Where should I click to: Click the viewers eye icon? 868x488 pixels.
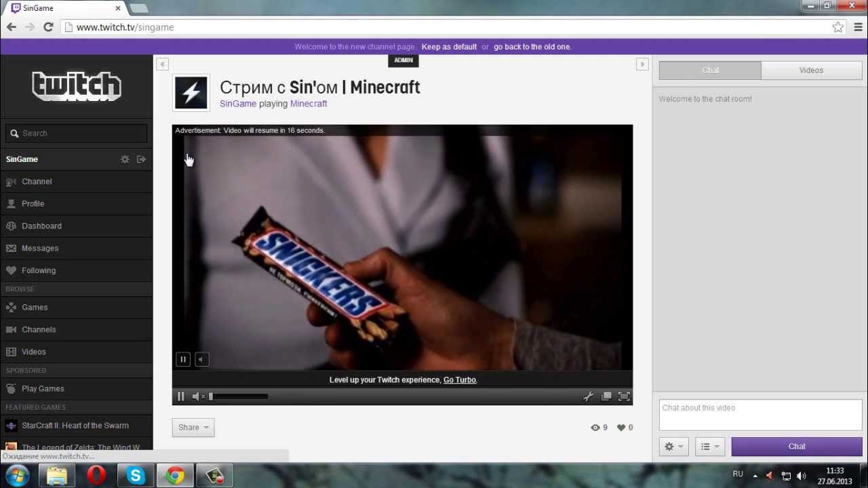(x=595, y=428)
